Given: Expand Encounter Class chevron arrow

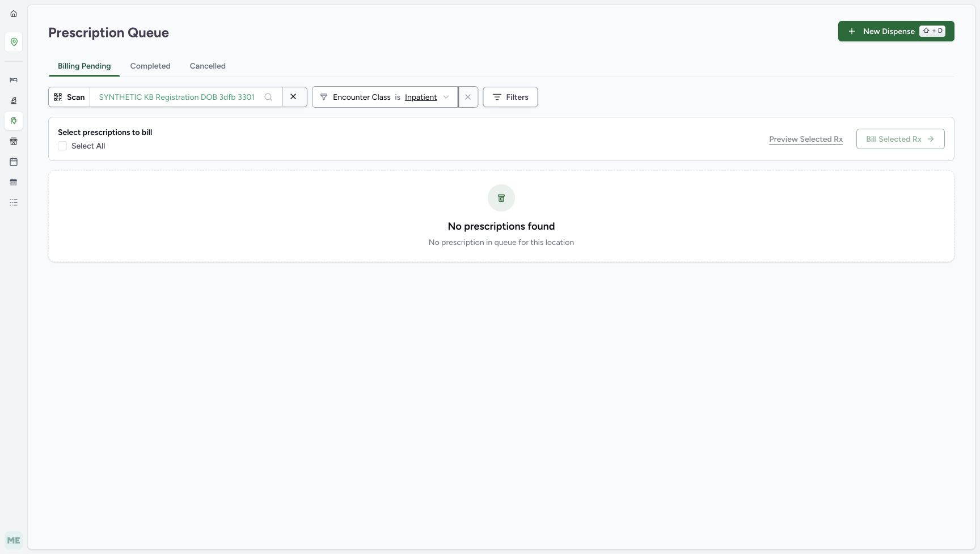Looking at the screenshot, I should [446, 97].
